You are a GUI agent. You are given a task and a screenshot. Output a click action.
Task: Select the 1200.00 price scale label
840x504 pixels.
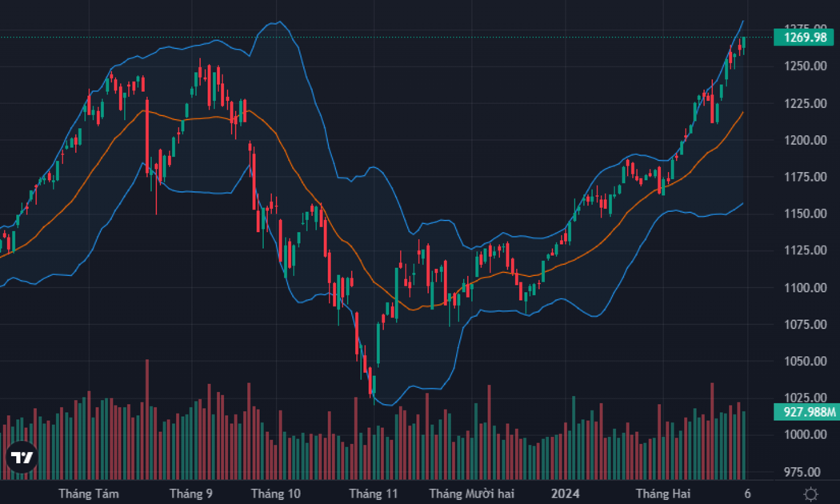pos(805,140)
